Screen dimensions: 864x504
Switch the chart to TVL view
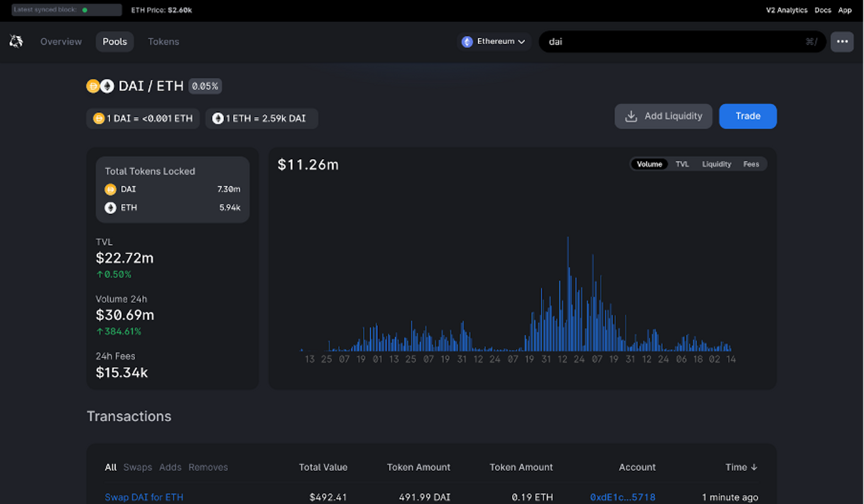coord(682,164)
